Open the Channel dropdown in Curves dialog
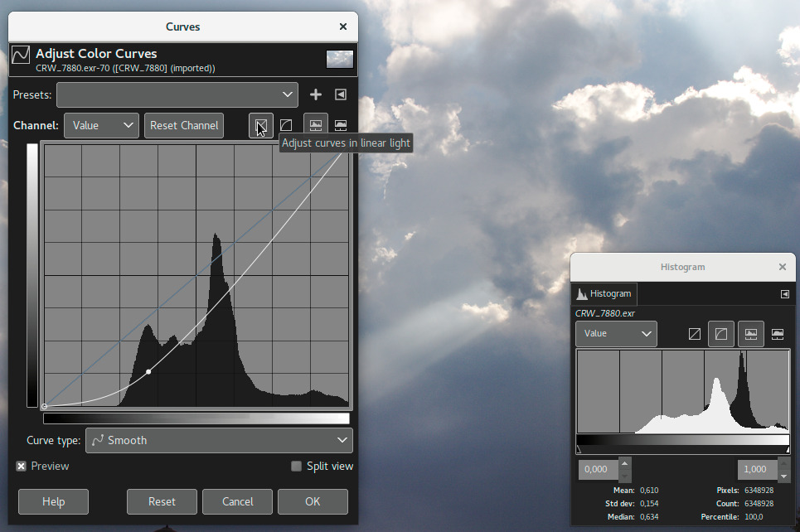Screen dimensions: 800x532 coord(101,125)
